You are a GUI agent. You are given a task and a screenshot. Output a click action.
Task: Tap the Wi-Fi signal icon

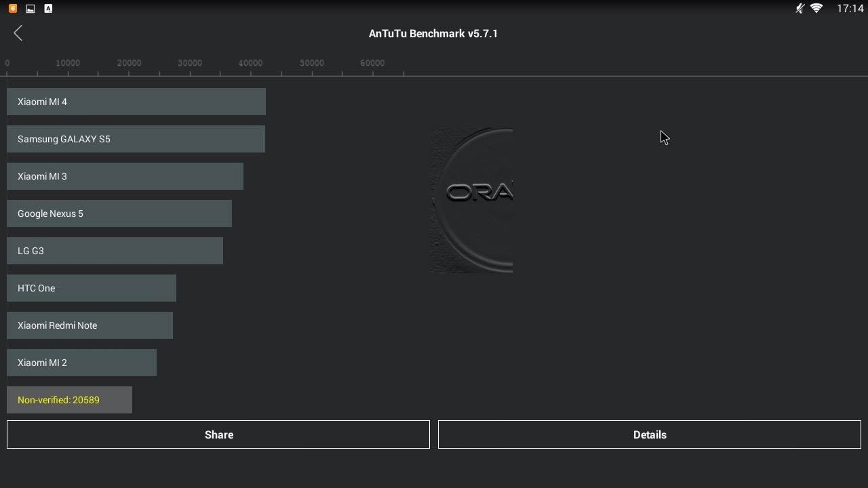(816, 9)
